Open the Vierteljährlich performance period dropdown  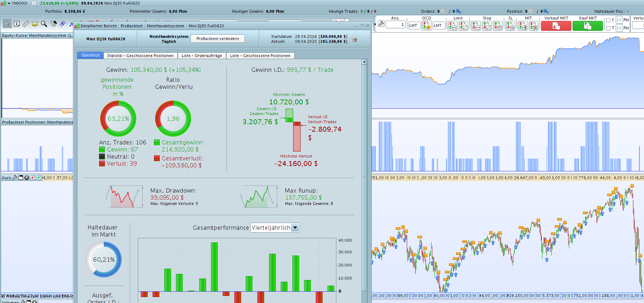pos(275,228)
